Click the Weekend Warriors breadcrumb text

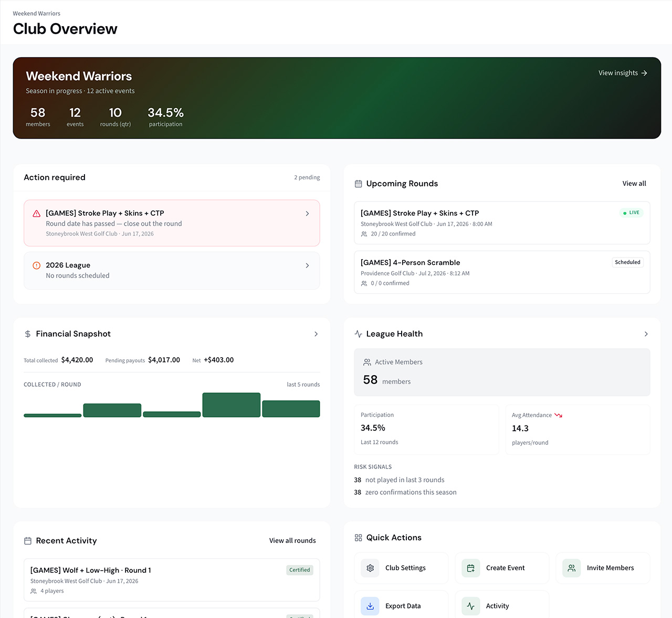coord(37,14)
